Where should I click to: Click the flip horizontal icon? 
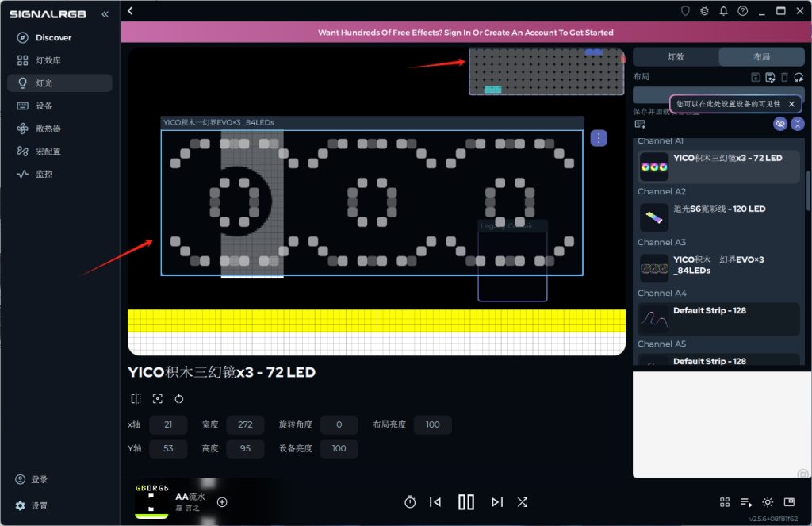pos(136,398)
